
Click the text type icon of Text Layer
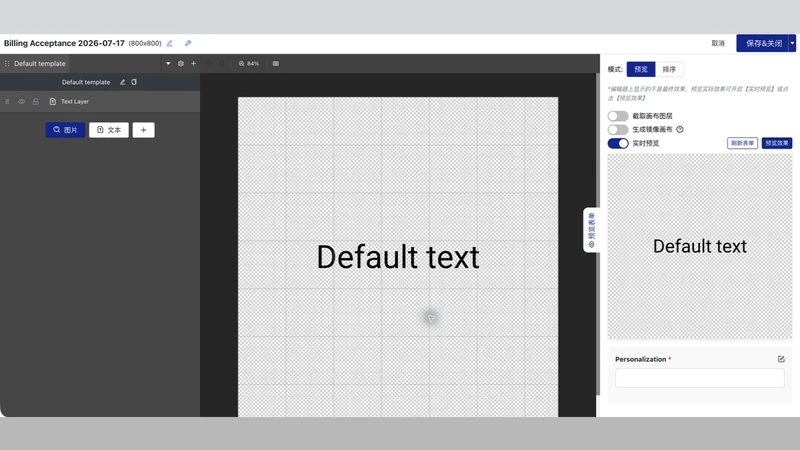[x=53, y=102]
